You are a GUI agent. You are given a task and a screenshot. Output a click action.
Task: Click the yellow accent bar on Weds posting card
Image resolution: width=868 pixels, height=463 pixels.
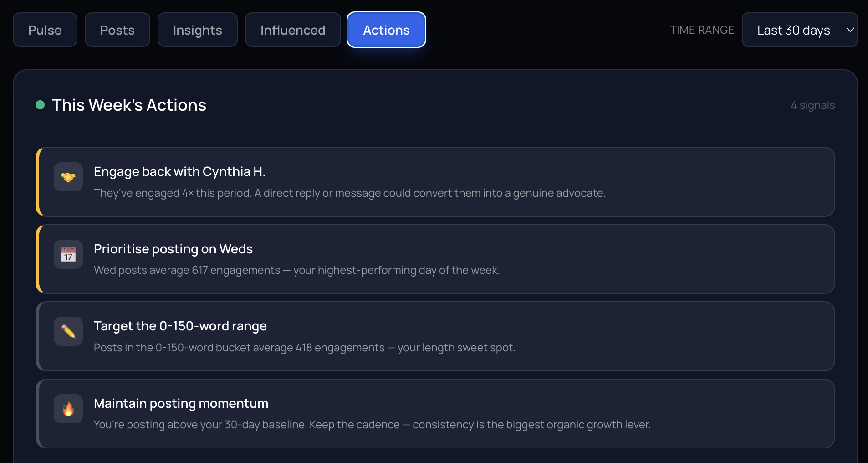(x=38, y=259)
